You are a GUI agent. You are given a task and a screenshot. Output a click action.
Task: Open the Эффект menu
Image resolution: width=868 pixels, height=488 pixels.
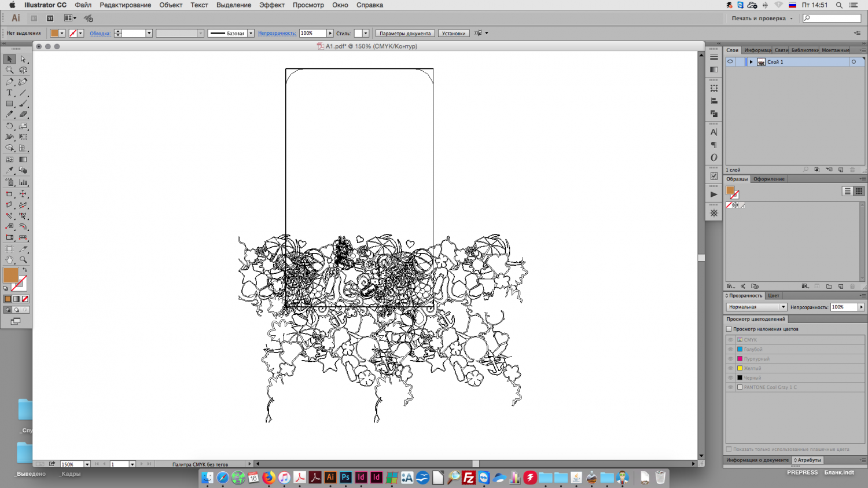tap(271, 5)
